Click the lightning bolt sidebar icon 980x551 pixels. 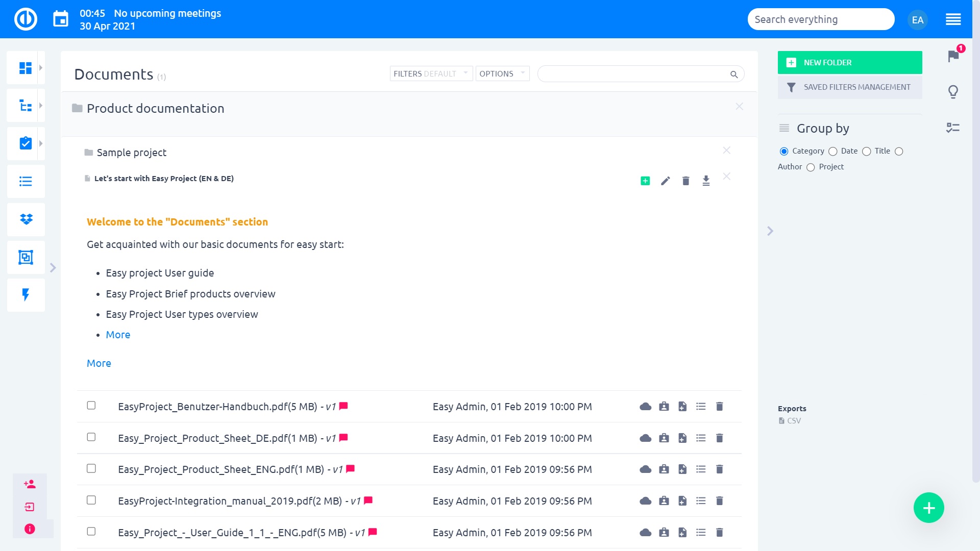coord(26,295)
